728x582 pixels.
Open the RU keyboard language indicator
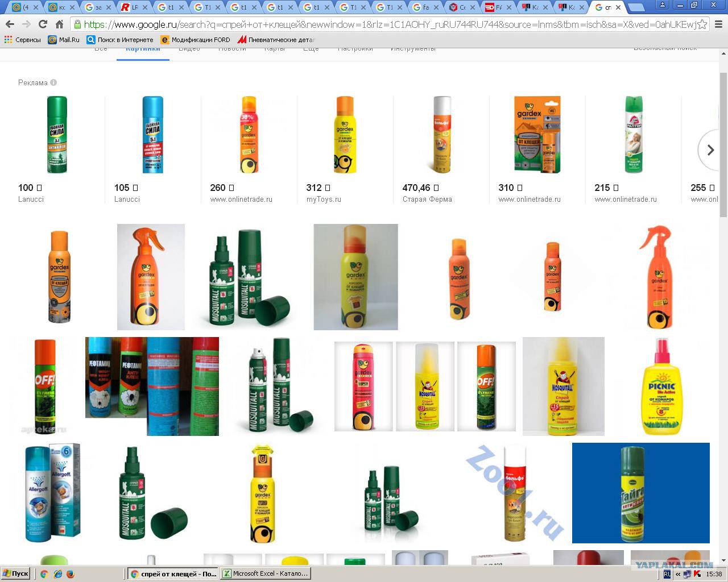(667, 574)
